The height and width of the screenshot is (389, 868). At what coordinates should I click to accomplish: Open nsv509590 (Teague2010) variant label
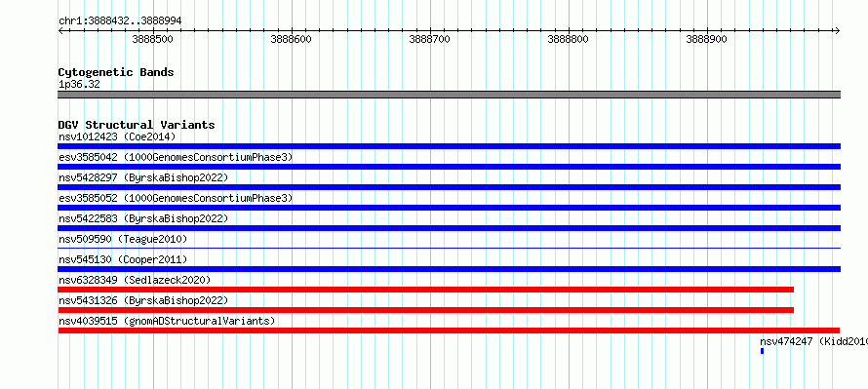pos(123,239)
